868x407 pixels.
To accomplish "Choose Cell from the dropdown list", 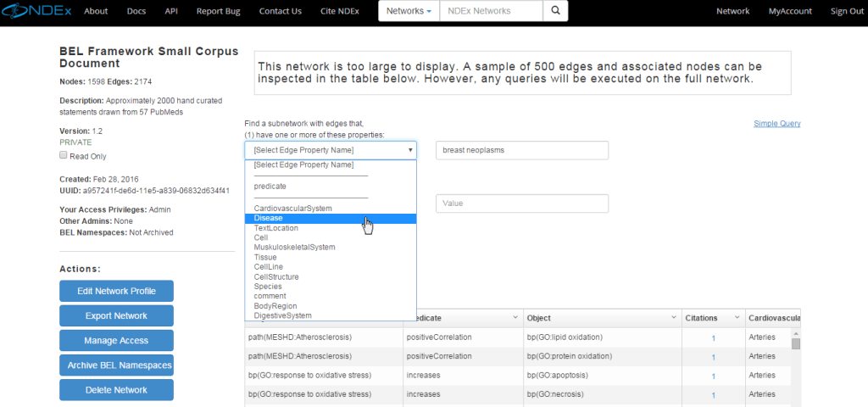I will (x=331, y=237).
